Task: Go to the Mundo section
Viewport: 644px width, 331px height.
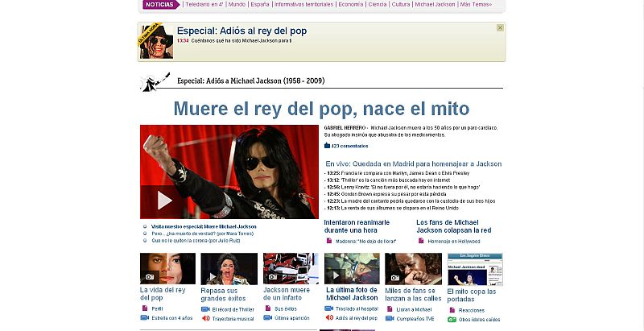Action: click(237, 5)
